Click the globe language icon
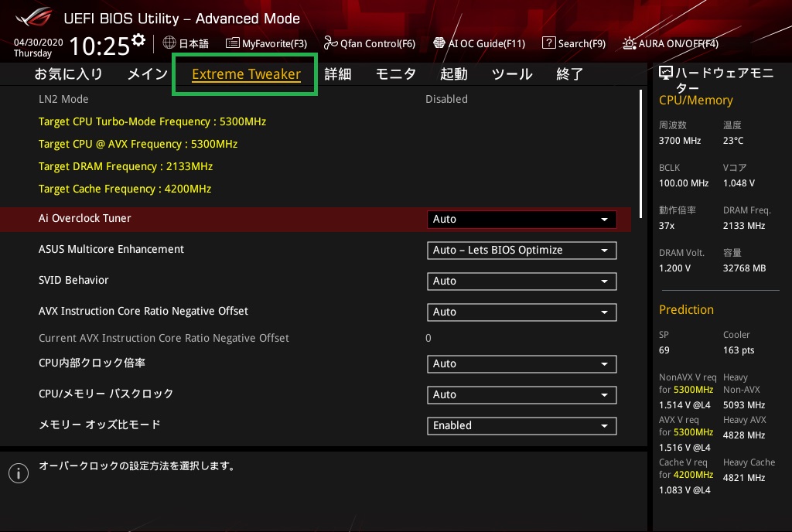792x532 pixels. [x=169, y=43]
